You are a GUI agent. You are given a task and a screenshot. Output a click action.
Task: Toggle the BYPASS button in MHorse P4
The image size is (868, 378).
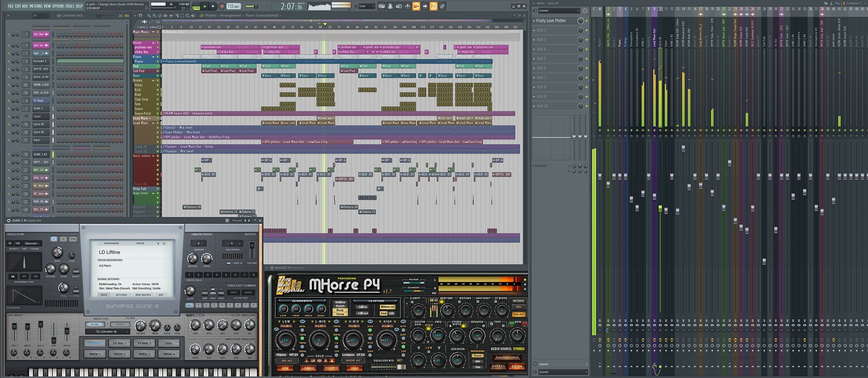498,366
